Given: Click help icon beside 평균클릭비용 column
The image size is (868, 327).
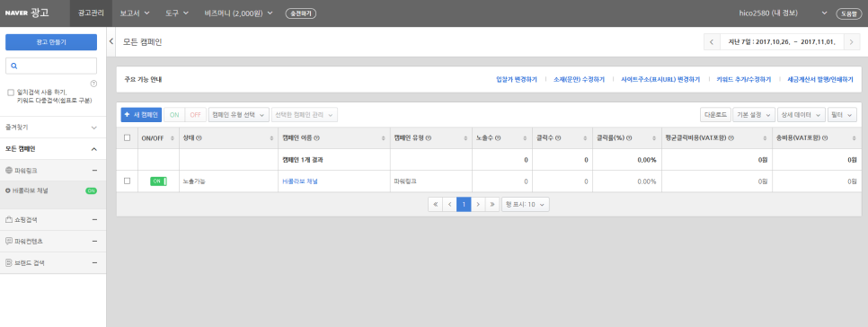Looking at the screenshot, I should 732,137.
